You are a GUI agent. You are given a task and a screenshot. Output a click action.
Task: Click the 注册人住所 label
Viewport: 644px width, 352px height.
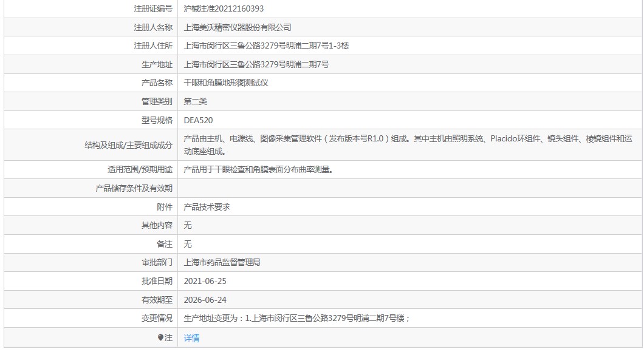153,46
